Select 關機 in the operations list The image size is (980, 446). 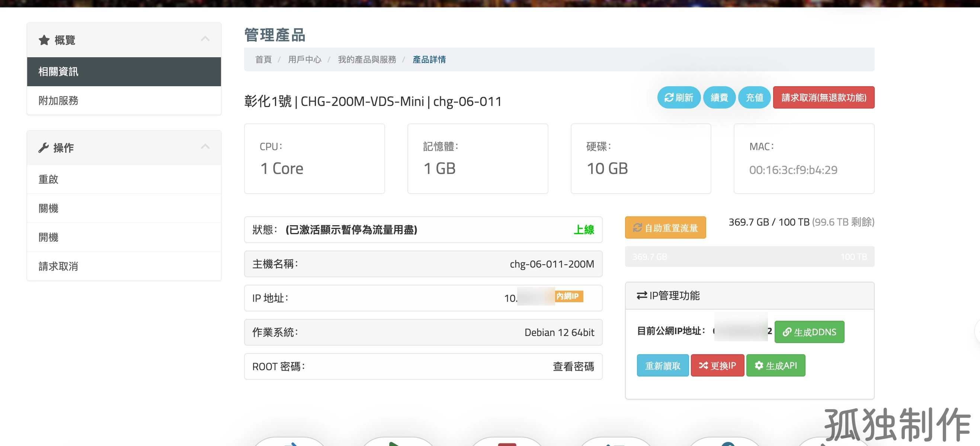tap(124, 208)
